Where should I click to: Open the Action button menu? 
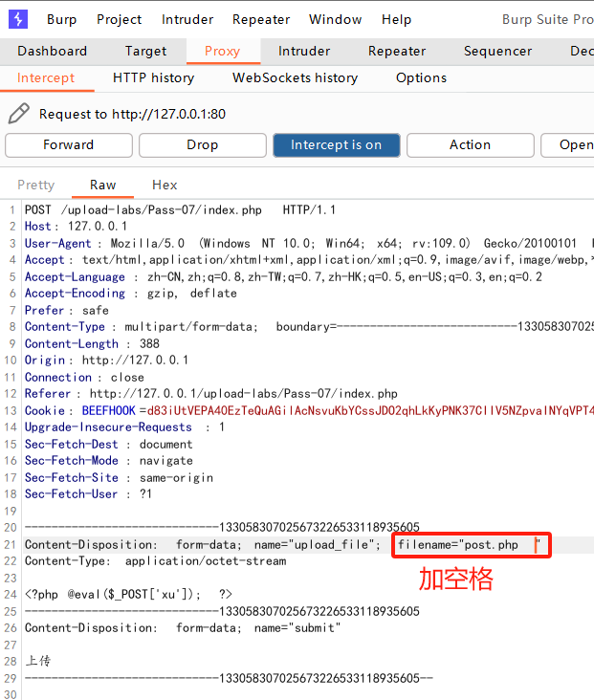(471, 145)
